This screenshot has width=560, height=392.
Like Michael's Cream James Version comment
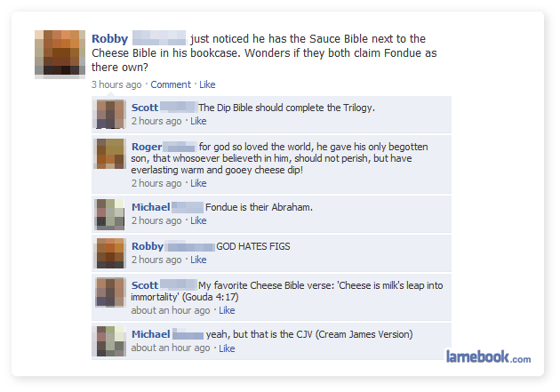tap(227, 348)
